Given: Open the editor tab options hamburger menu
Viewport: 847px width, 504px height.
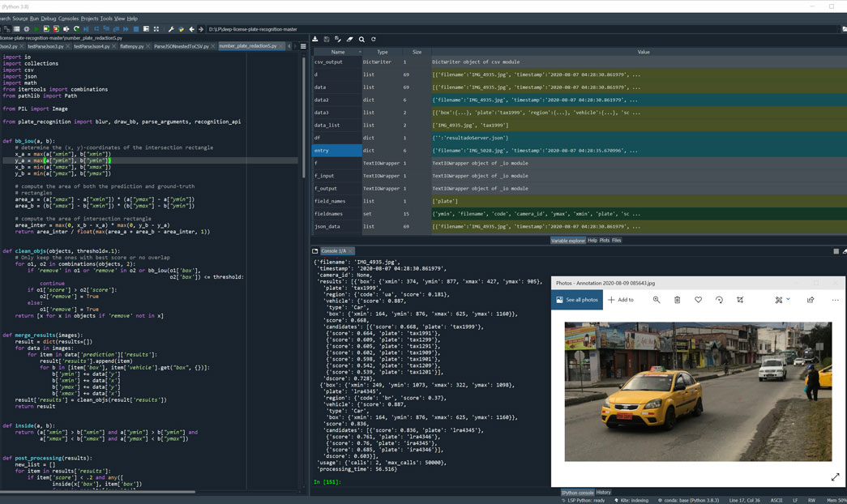Looking at the screenshot, I should [303, 46].
